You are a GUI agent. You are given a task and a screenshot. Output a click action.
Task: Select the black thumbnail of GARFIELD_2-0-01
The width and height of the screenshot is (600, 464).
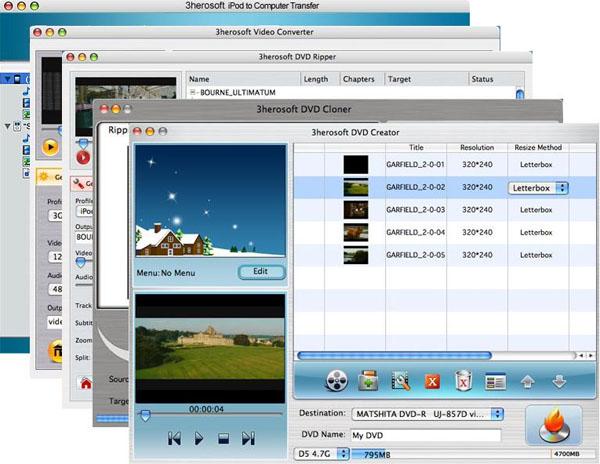[x=356, y=164]
